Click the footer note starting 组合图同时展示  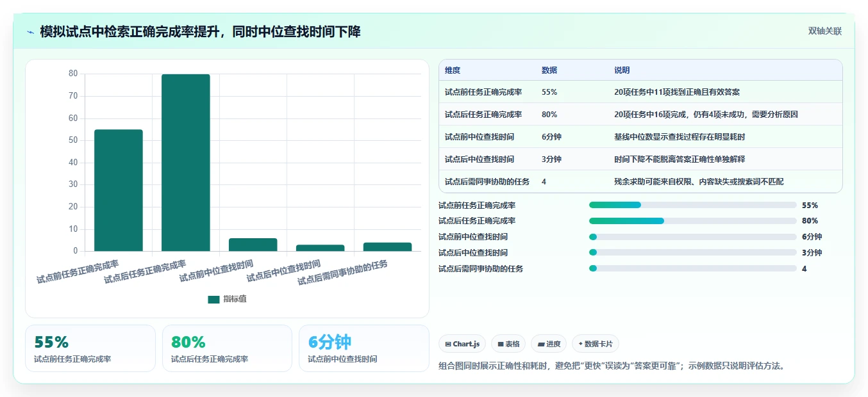(612, 366)
